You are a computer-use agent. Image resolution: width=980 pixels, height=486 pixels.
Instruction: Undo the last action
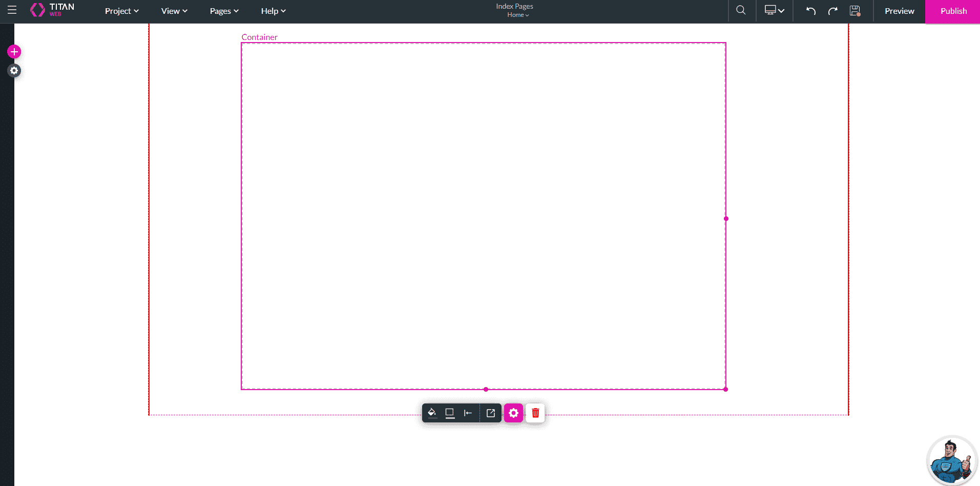tap(810, 11)
